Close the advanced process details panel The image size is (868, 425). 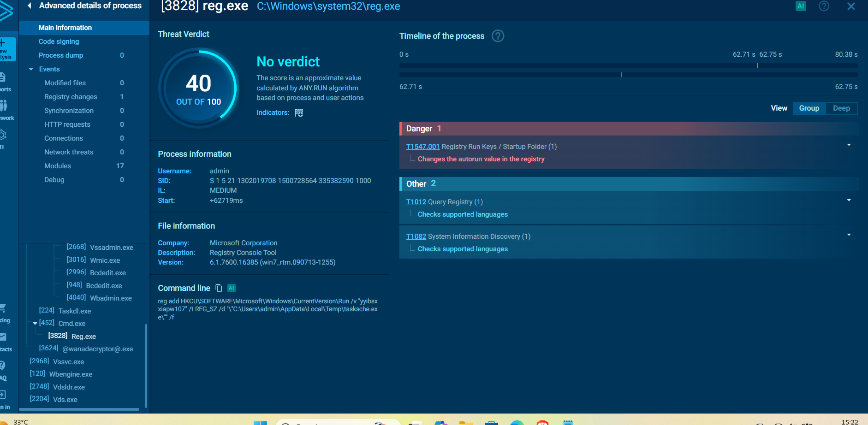(851, 6)
